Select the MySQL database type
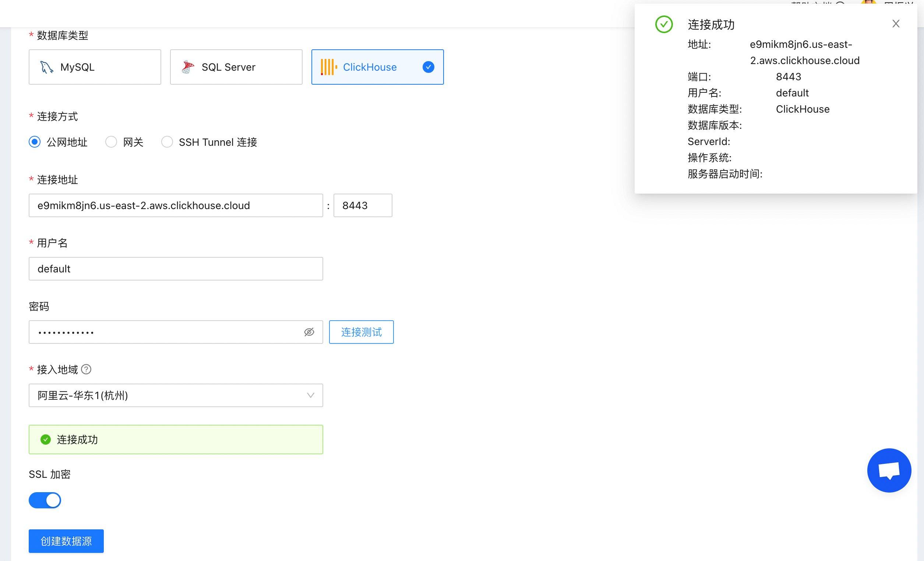The width and height of the screenshot is (924, 561). coord(95,67)
